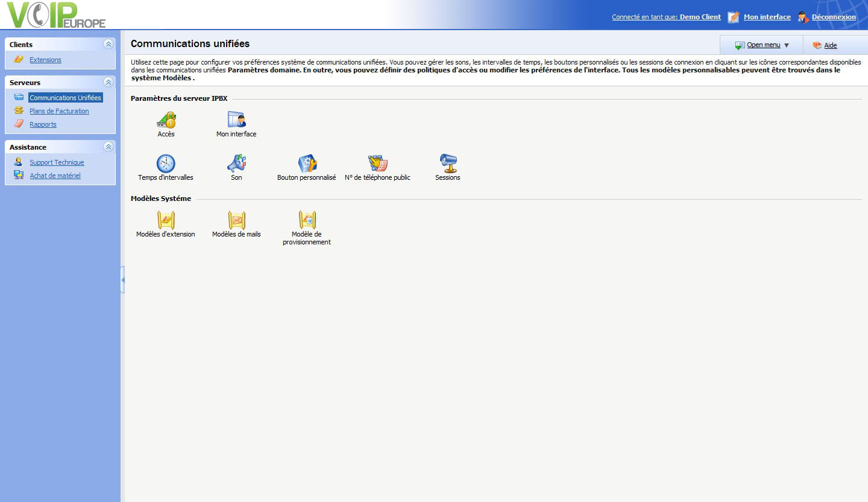Viewport: 868px width, 502px height.
Task: Open Modèle de provisionnement icon
Action: pos(307,220)
